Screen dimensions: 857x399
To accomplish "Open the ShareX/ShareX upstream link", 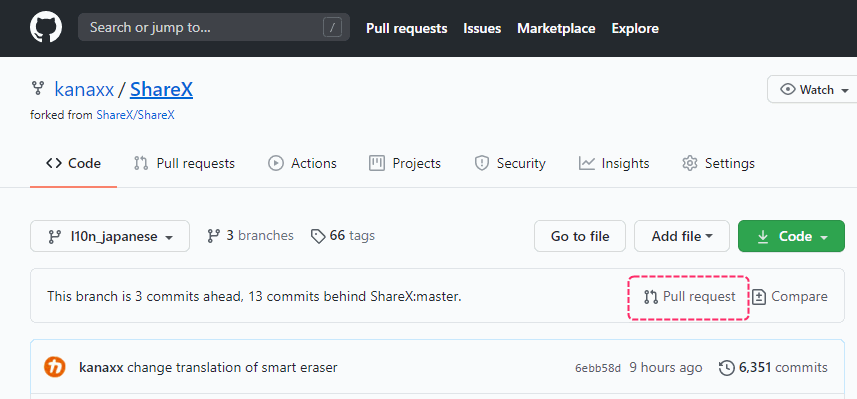I will (136, 115).
